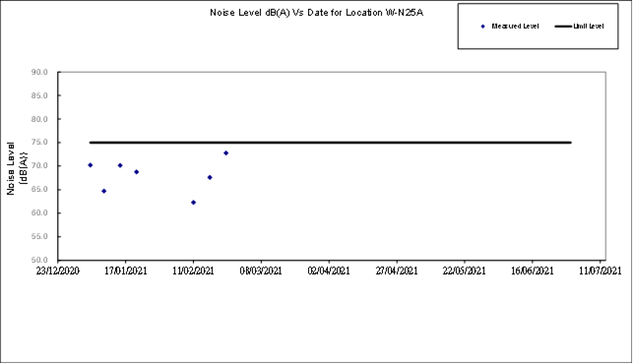Select the data point near 67.5 dB
The image size is (633, 364).
pos(210,177)
